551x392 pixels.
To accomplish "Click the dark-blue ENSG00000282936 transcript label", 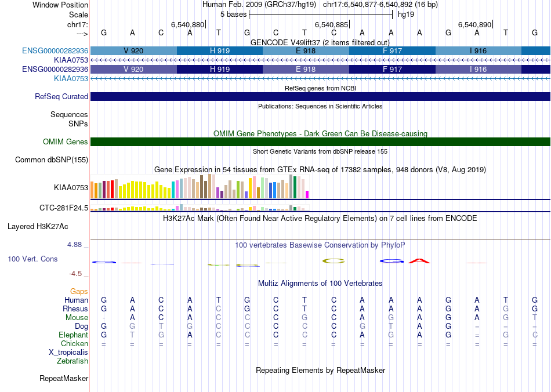I will (55, 69).
